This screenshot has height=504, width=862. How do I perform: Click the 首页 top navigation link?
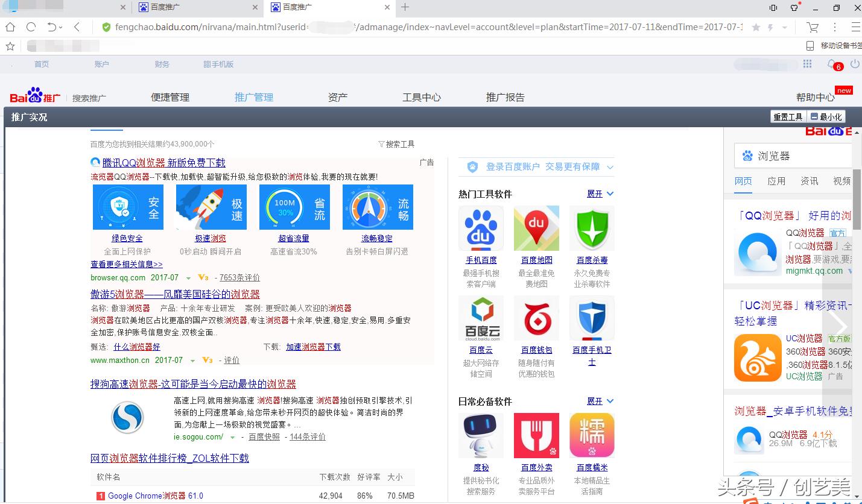pos(42,64)
